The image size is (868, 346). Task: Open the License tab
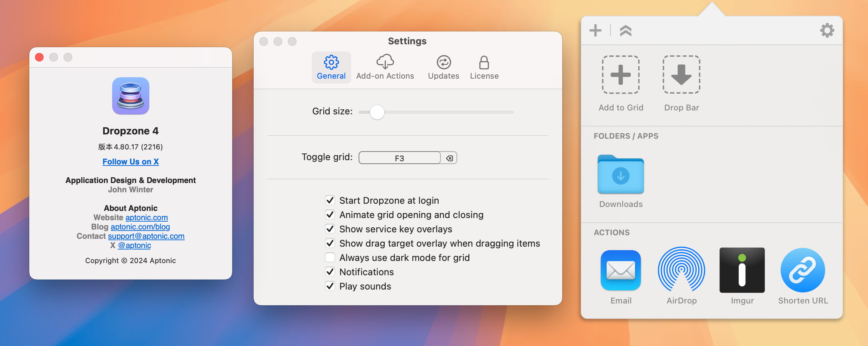pyautogui.click(x=484, y=68)
